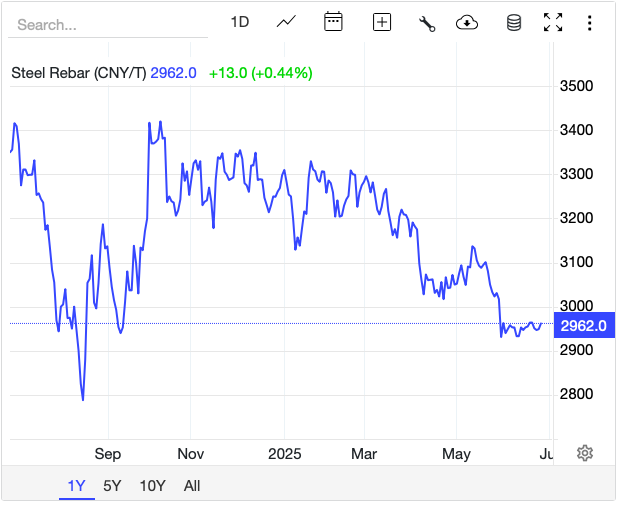Click the Search input field
The width and height of the screenshot is (617, 506).
click(110, 24)
